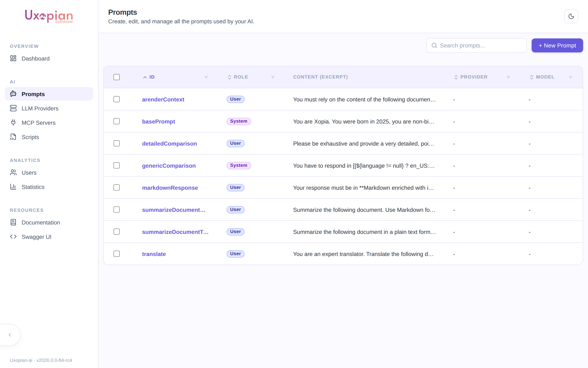Select the translate row checkbox
Screen dimensions: 588x368
(117, 254)
